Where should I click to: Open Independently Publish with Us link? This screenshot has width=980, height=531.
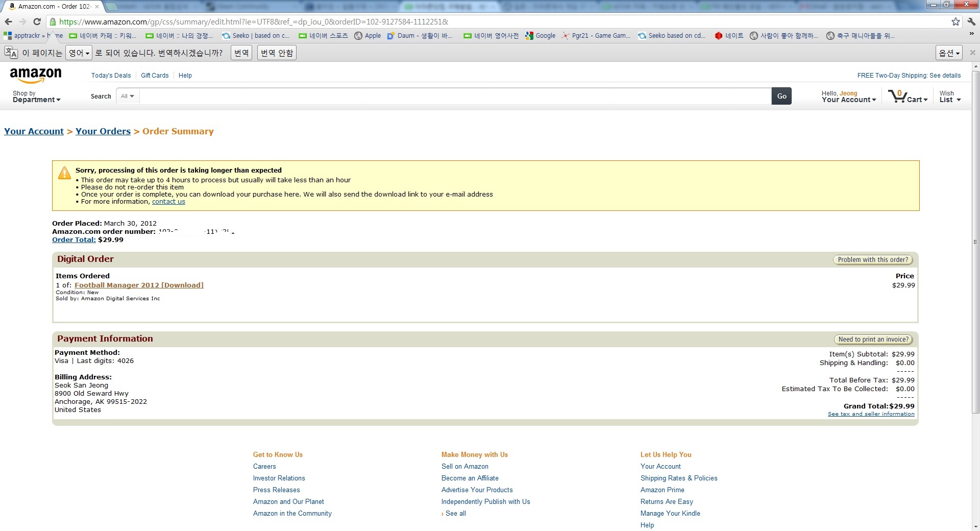485,502
